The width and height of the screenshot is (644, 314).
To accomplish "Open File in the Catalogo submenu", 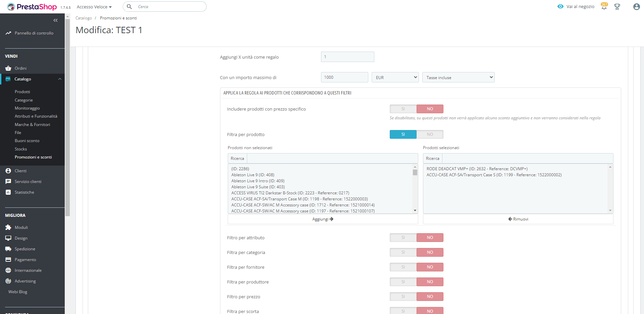I will point(18,133).
